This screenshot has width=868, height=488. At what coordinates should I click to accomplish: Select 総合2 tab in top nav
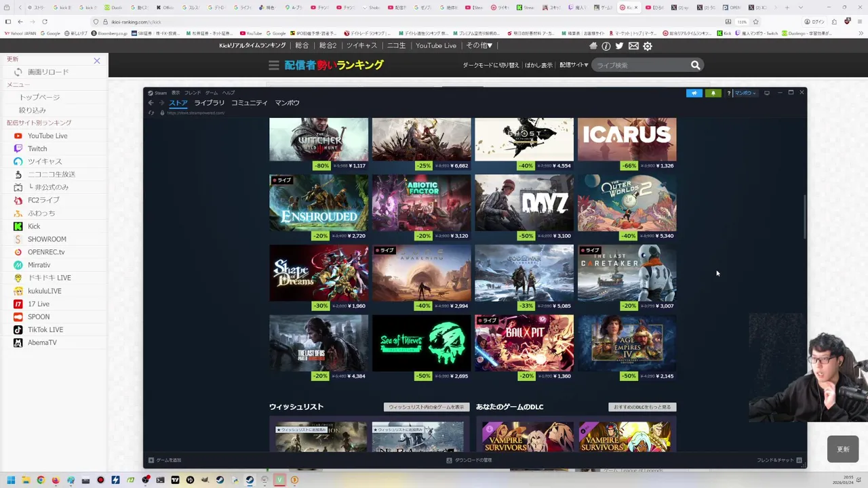[x=328, y=45]
